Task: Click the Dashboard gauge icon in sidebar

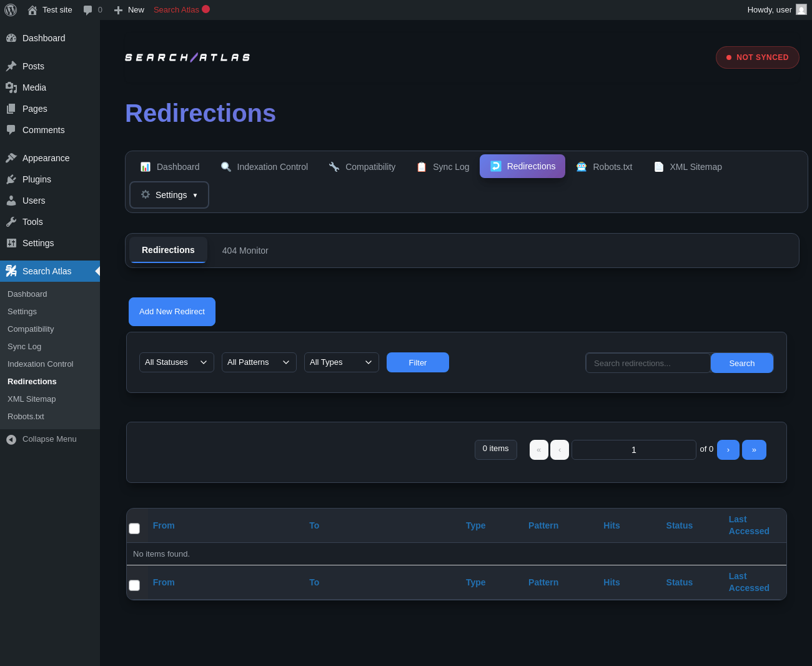Action: point(11,38)
